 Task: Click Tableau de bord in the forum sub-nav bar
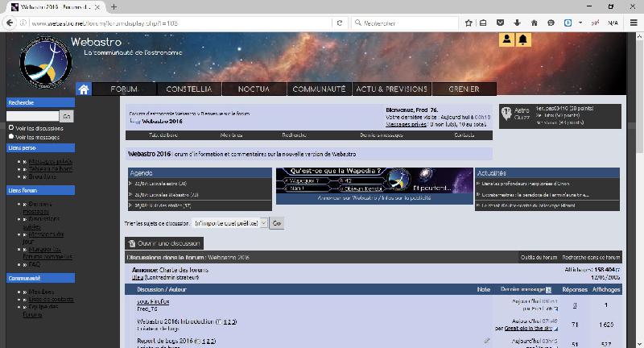163,135
